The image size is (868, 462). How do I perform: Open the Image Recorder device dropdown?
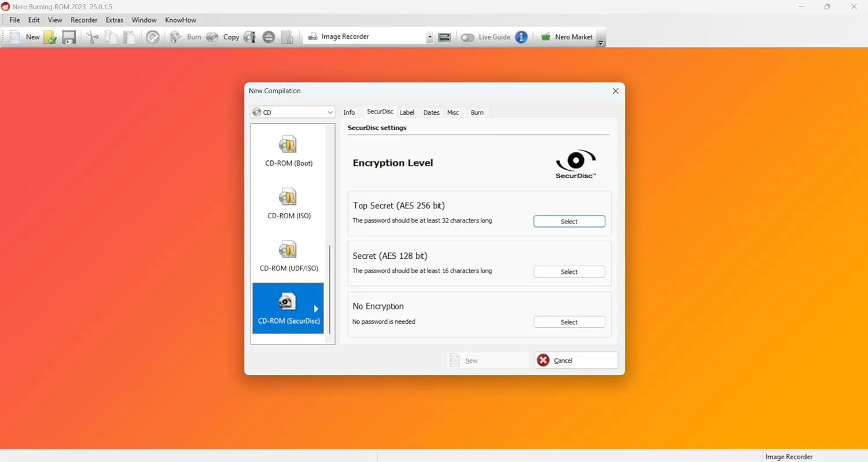point(429,36)
